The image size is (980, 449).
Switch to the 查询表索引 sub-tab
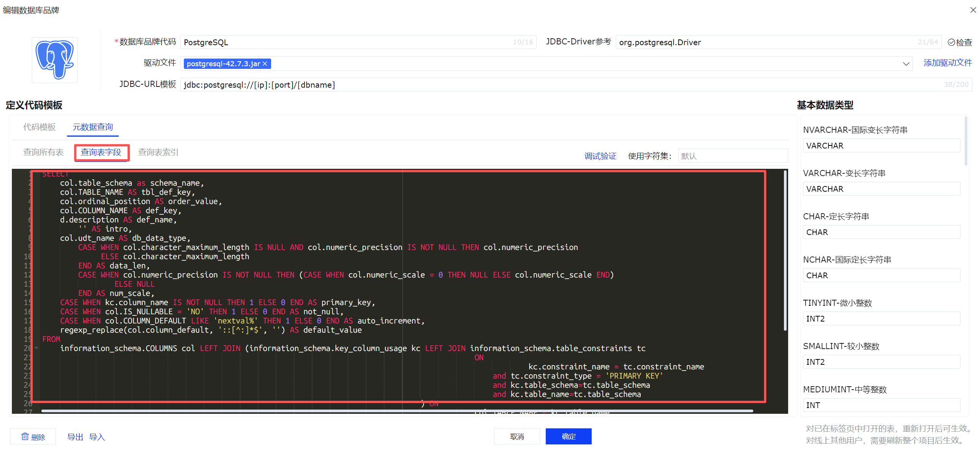[158, 152]
